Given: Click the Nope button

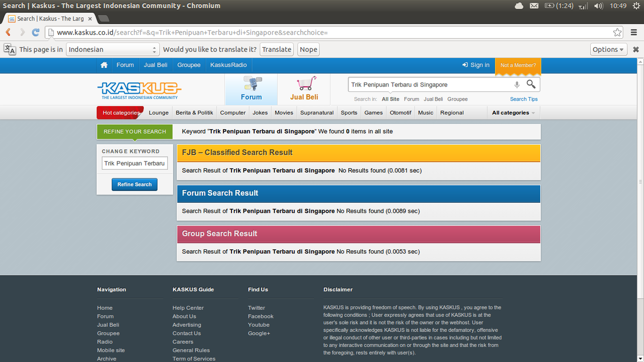Looking at the screenshot, I should coord(308,49).
